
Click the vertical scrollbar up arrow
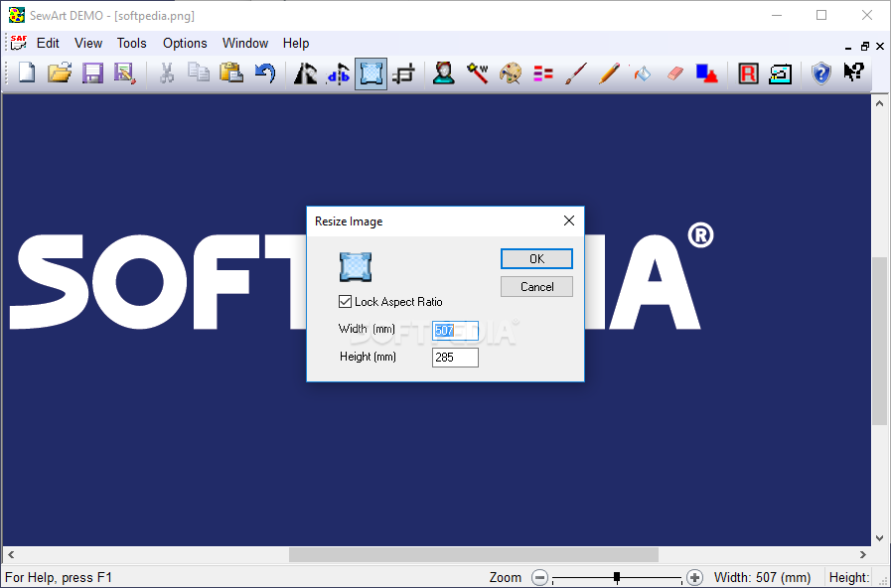point(879,103)
